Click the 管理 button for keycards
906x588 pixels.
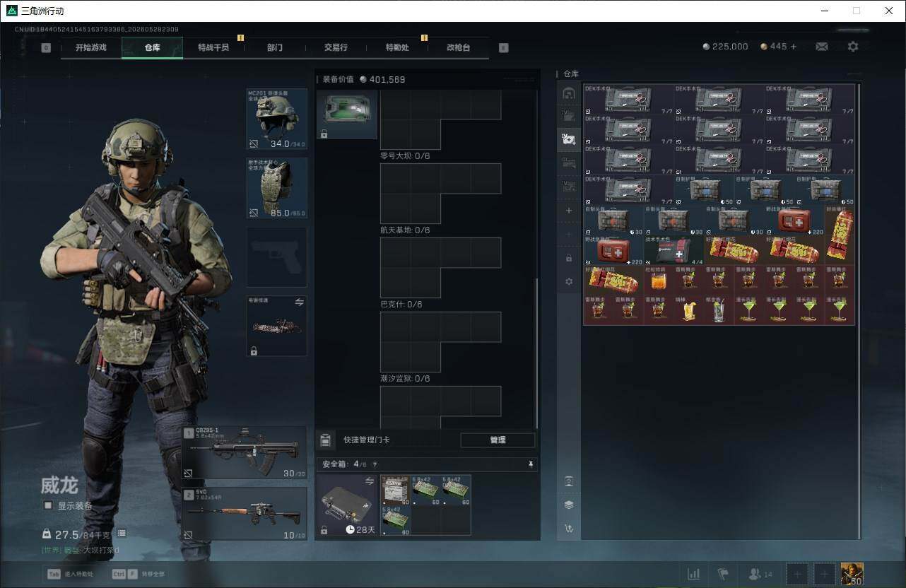(498, 440)
